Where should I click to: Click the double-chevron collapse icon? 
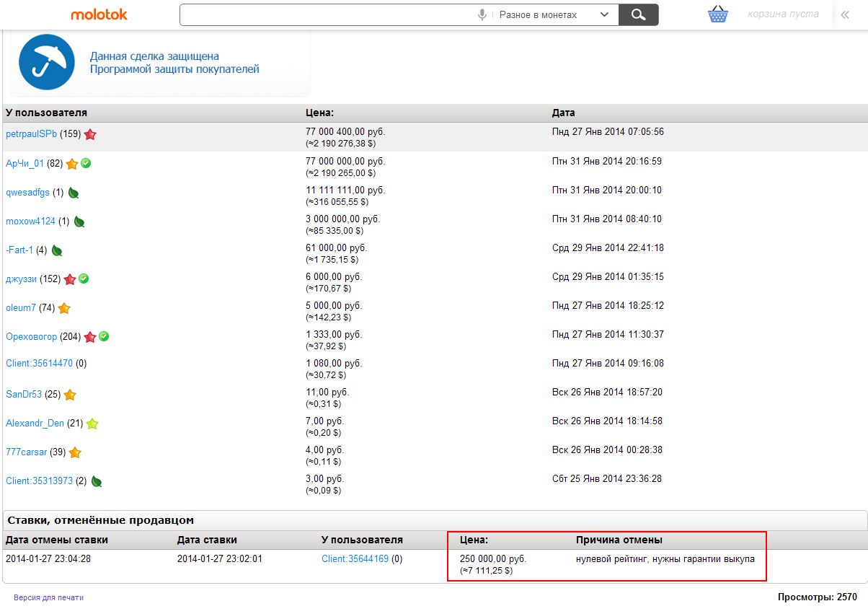pyautogui.click(x=846, y=14)
